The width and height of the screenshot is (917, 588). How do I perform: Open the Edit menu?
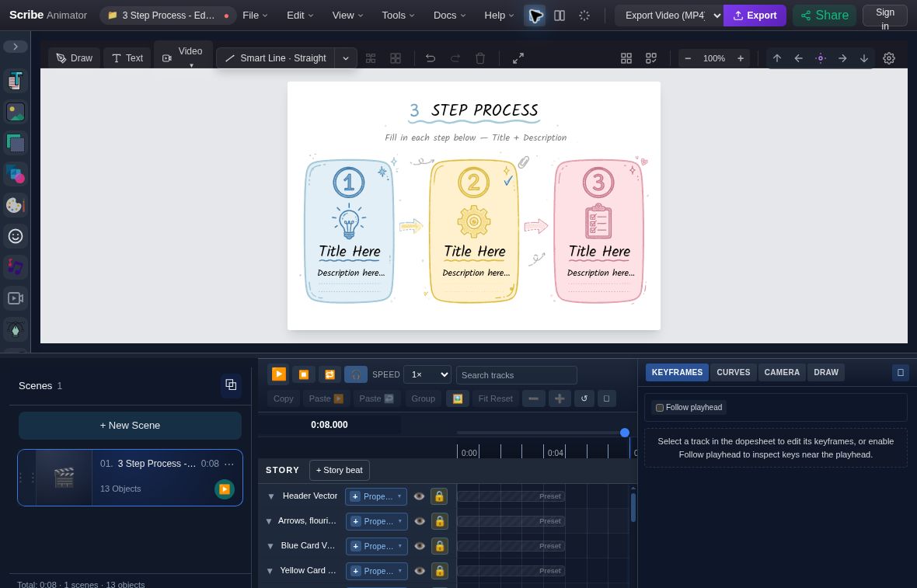[300, 16]
